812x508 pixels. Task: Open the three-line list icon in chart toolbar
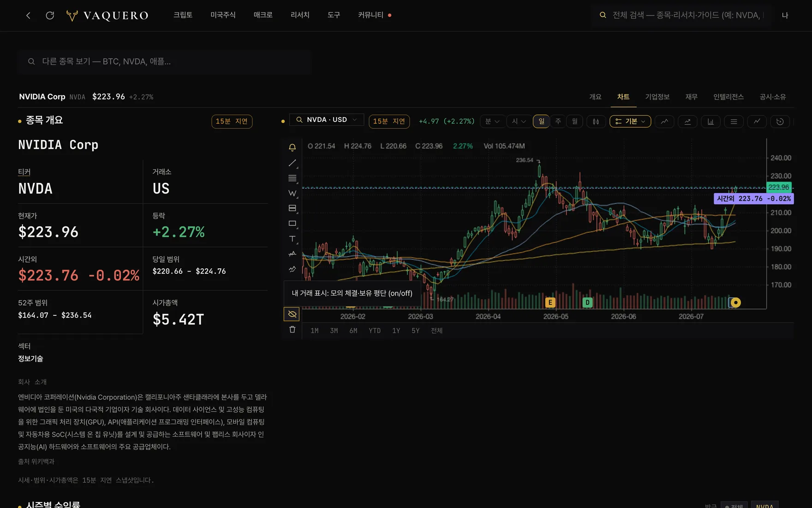pyautogui.click(x=734, y=121)
